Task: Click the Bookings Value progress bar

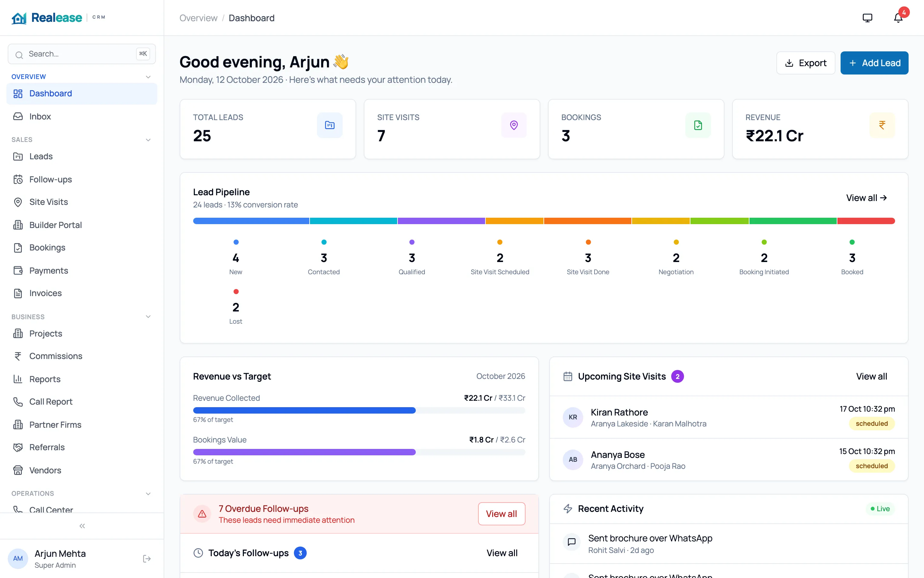Action: (359, 452)
